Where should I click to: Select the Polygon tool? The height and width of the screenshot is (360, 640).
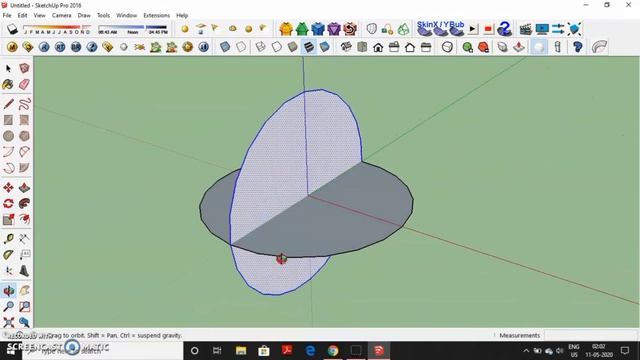24,136
